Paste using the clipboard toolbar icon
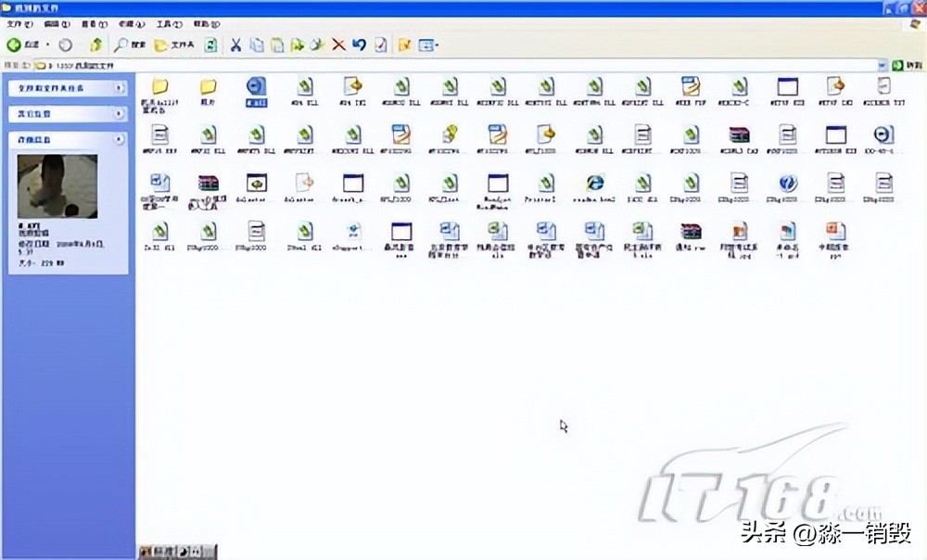927x560 pixels. click(276, 45)
